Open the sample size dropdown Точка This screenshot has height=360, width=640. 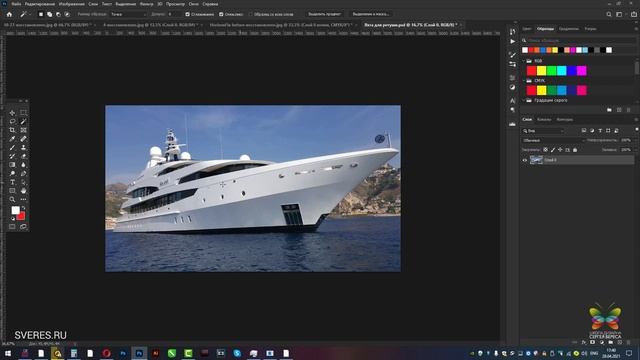coord(128,14)
